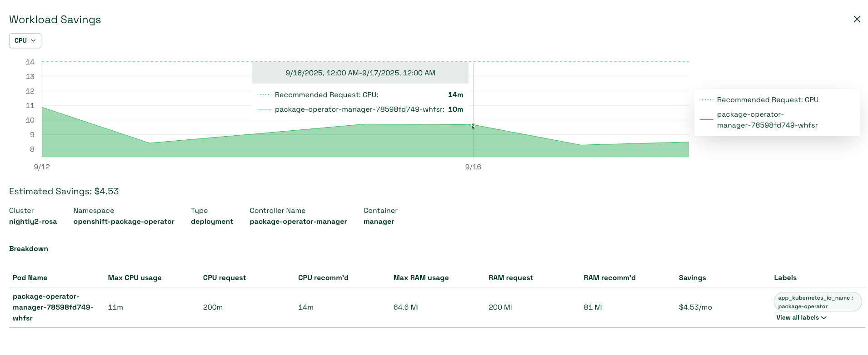The height and width of the screenshot is (355, 868).
Task: Select the 9/16 date axis label
Action: point(473,167)
